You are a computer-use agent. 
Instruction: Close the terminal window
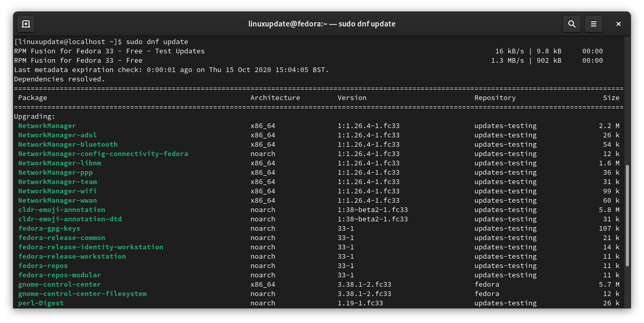pos(619,24)
